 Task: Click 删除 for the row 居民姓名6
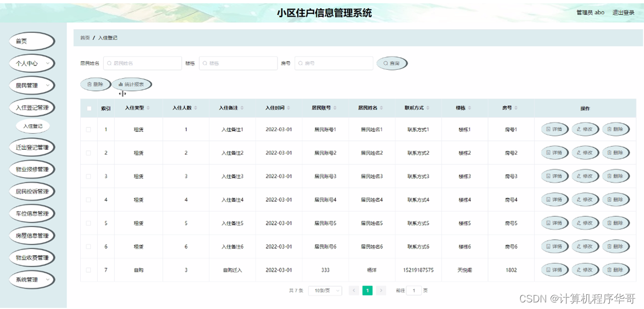click(615, 246)
